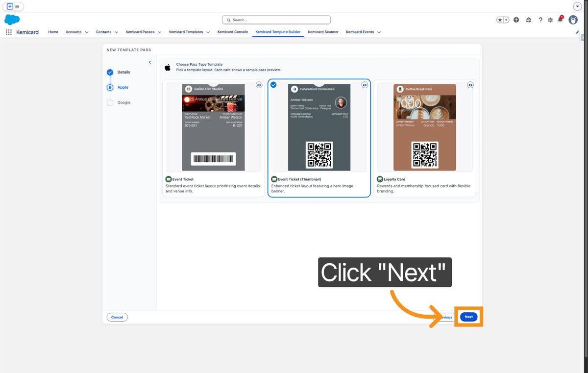Viewport: 588px width, 373px height.
Task: Click the hamburger lines icon in the top-left pill
Action: pyautogui.click(x=17, y=6)
